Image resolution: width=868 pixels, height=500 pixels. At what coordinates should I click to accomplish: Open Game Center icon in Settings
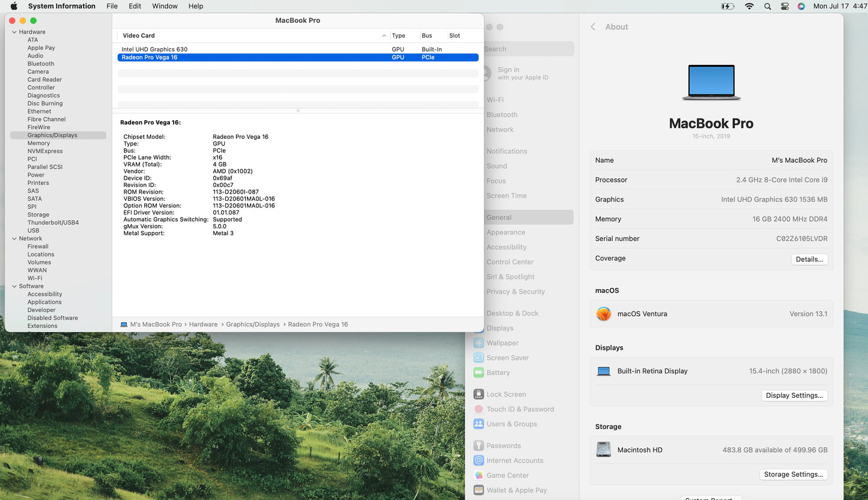[x=479, y=475]
